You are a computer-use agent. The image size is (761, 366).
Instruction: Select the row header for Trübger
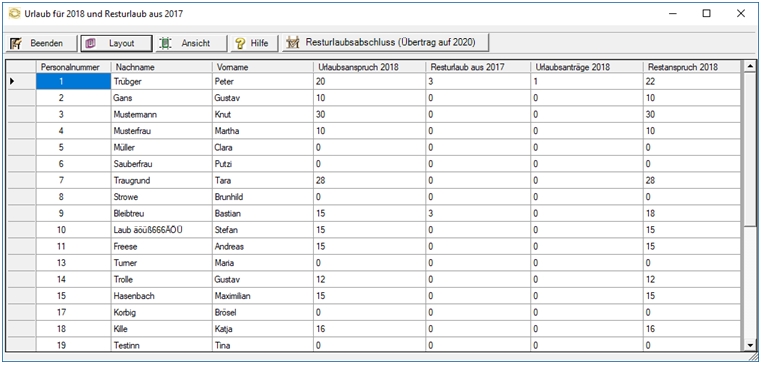click(x=21, y=82)
